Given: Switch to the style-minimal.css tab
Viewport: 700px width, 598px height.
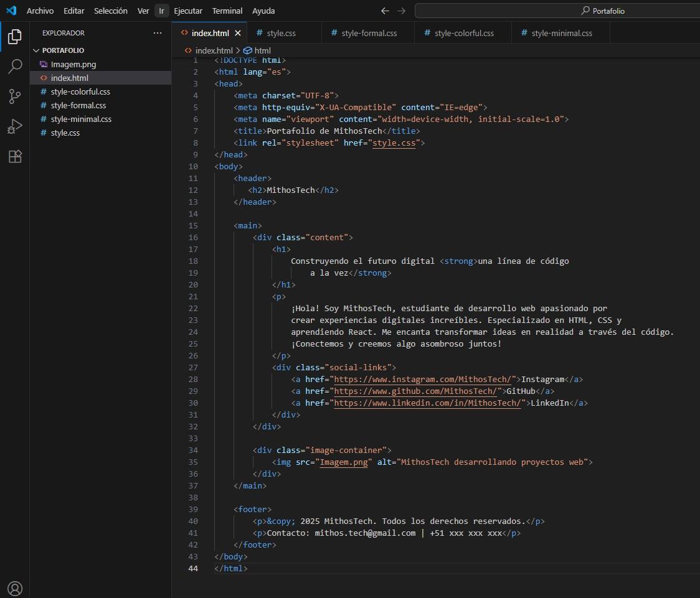Looking at the screenshot, I should [560, 33].
